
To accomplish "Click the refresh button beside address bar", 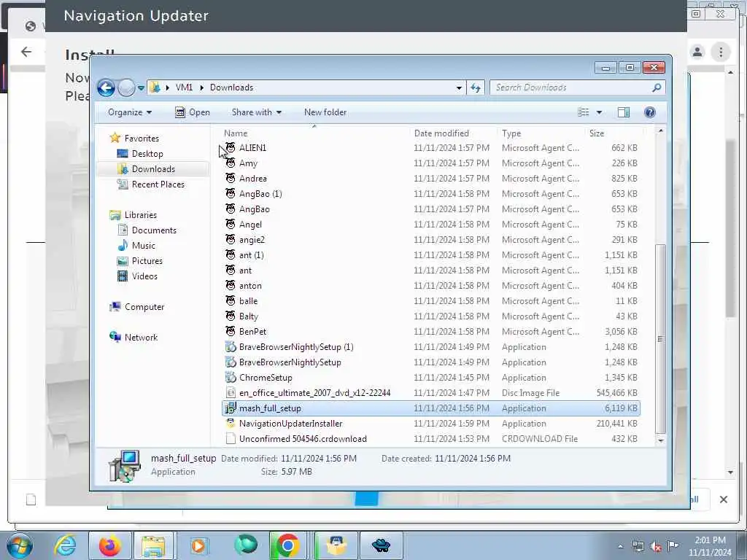I will pos(476,87).
